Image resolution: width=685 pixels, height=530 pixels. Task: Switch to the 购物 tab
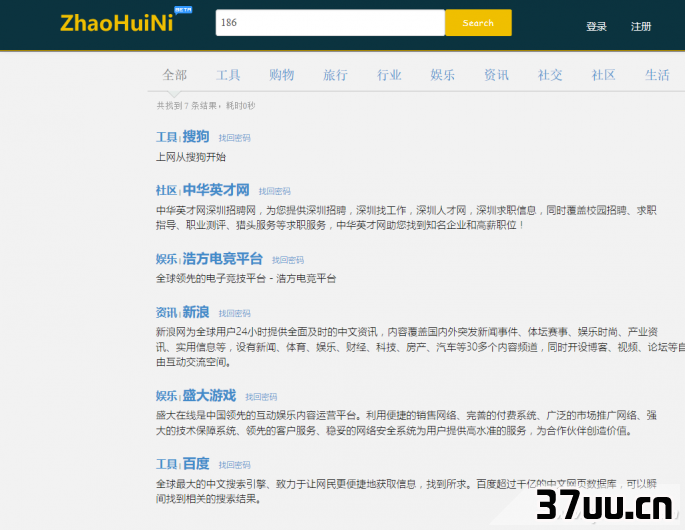[x=282, y=75]
